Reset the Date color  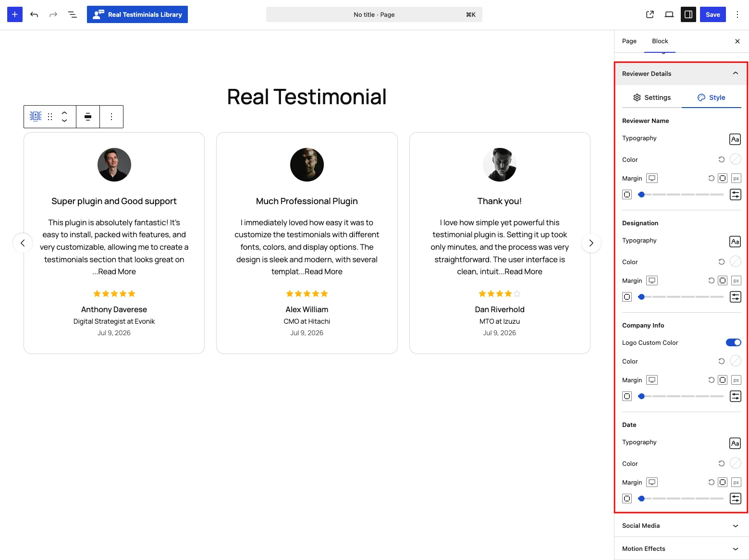[722, 463]
